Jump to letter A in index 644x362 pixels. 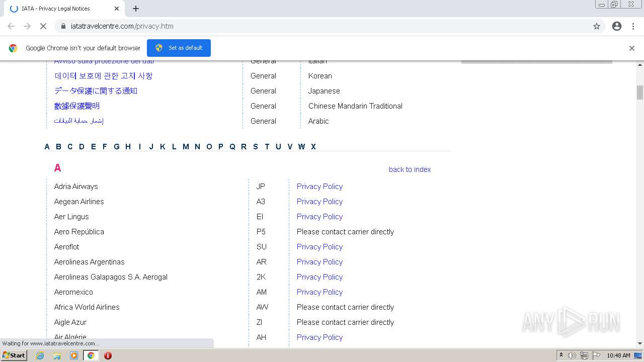pos(47,147)
